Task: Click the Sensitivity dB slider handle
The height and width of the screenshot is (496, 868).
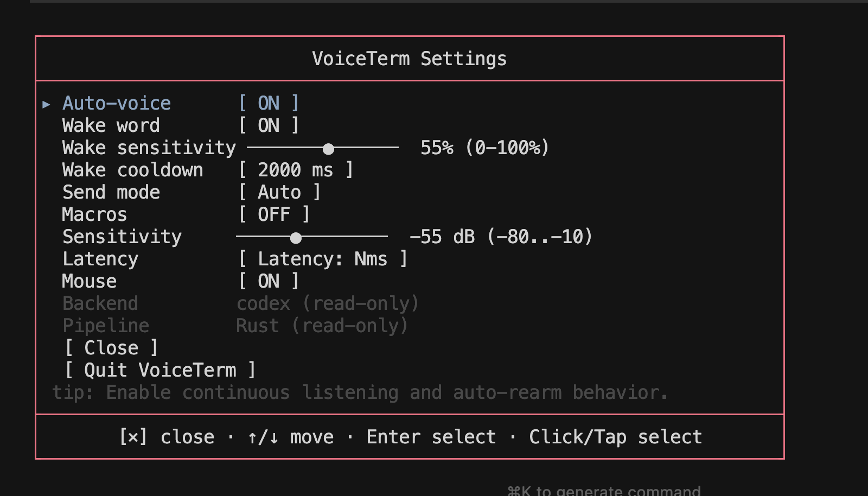Action: (x=296, y=238)
